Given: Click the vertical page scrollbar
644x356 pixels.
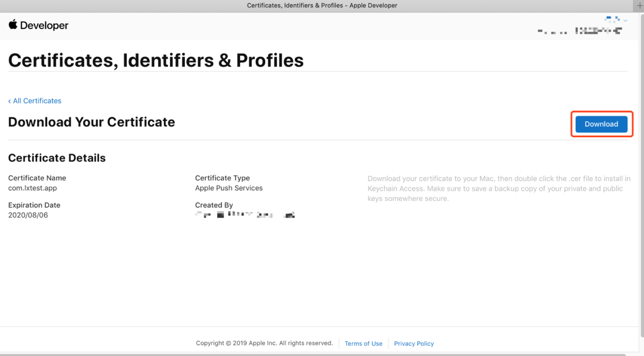Looking at the screenshot, I should [642, 175].
